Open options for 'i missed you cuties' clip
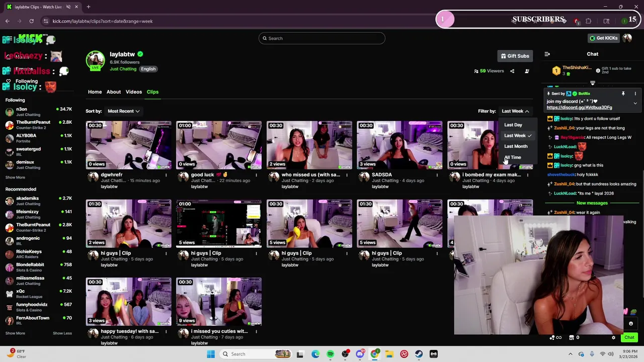Screen dimensions: 644x362 256,331
